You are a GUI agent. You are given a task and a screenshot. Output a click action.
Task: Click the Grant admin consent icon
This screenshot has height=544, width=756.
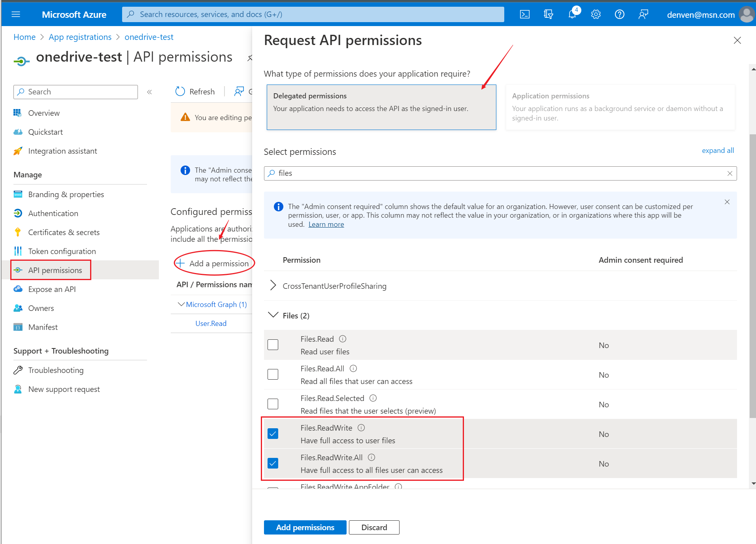click(239, 92)
